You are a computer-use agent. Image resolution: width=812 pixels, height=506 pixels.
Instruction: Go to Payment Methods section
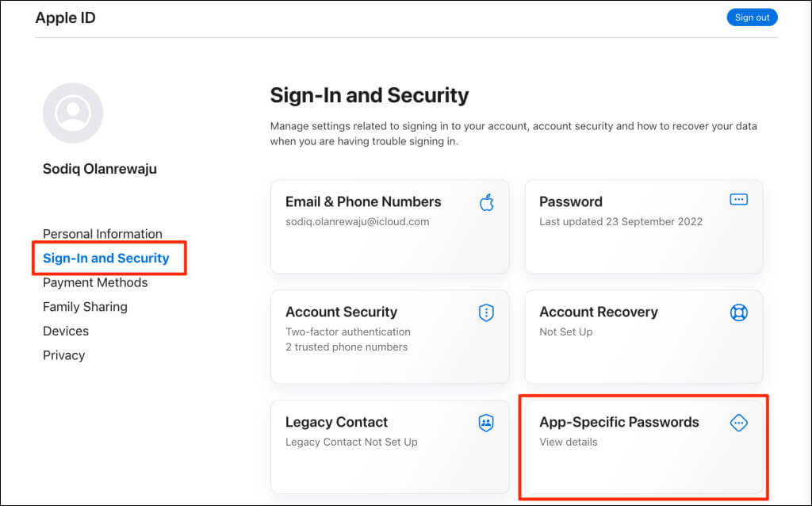click(x=95, y=282)
